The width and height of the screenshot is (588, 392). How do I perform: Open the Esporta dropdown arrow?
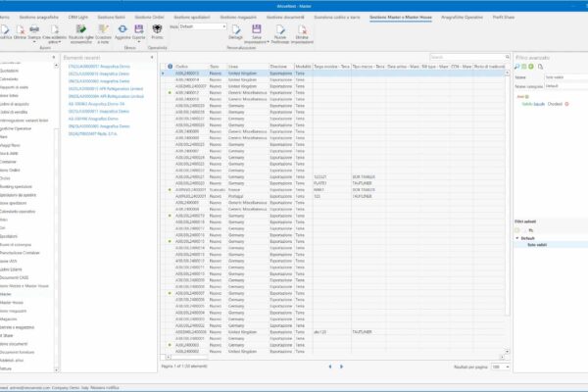139,42
